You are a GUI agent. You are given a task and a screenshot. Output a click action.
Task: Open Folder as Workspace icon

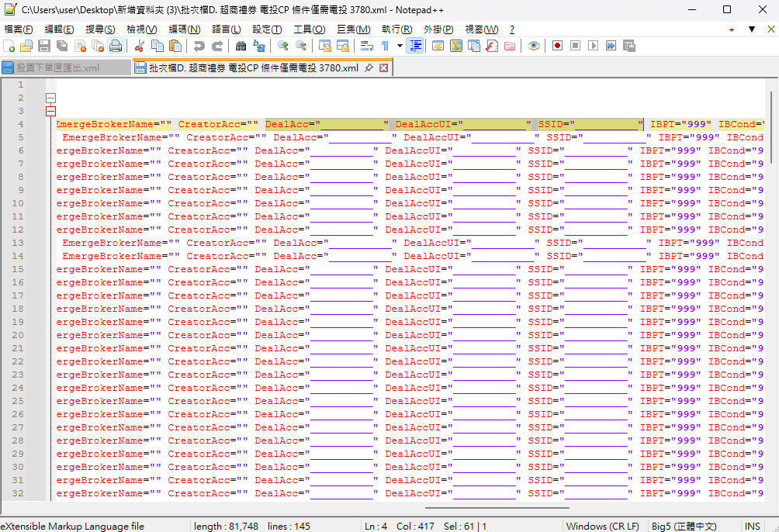pos(510,47)
